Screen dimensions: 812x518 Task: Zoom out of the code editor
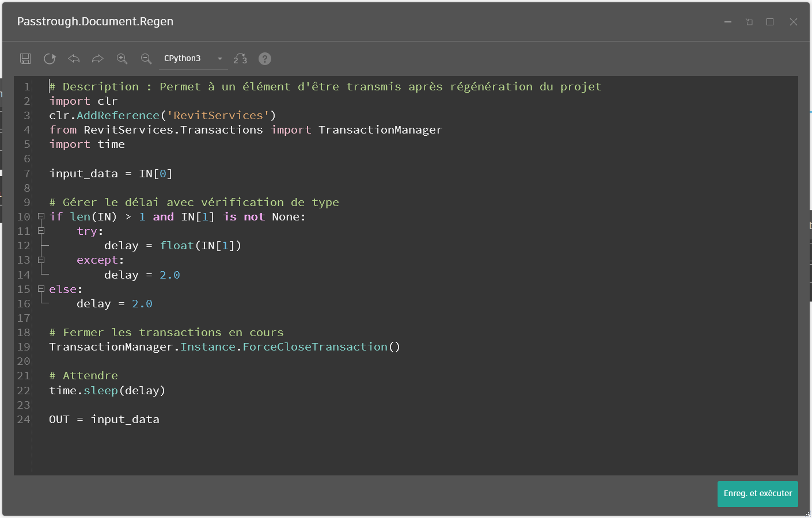tap(146, 59)
